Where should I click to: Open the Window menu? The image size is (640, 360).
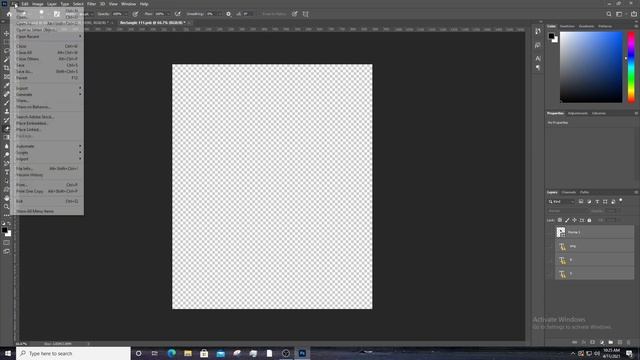coord(128,4)
